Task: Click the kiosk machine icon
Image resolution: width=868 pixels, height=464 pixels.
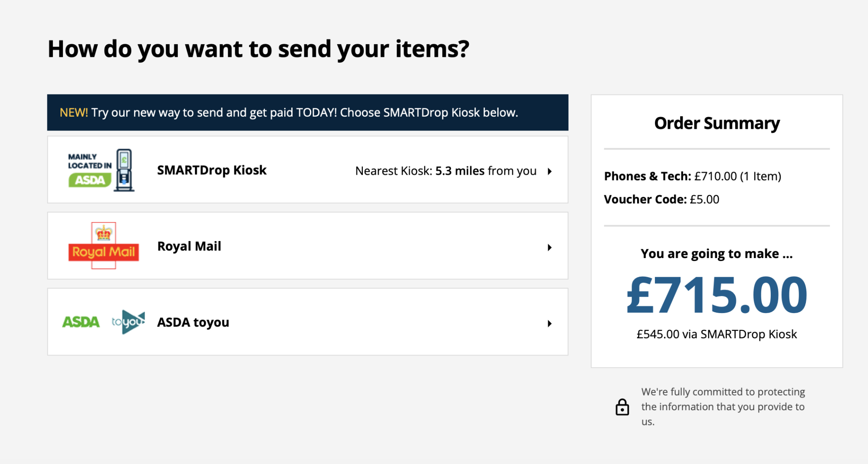Action: point(124,170)
